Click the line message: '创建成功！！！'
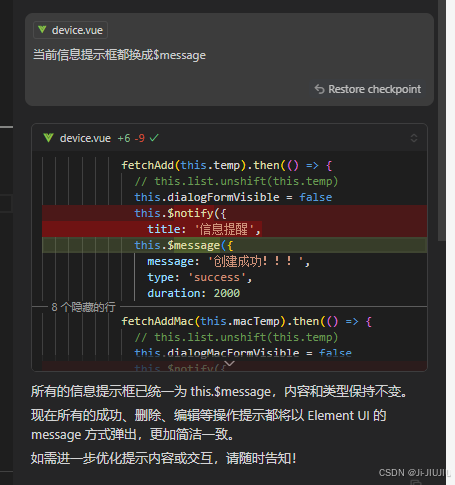The width and height of the screenshot is (455, 485). tap(229, 261)
